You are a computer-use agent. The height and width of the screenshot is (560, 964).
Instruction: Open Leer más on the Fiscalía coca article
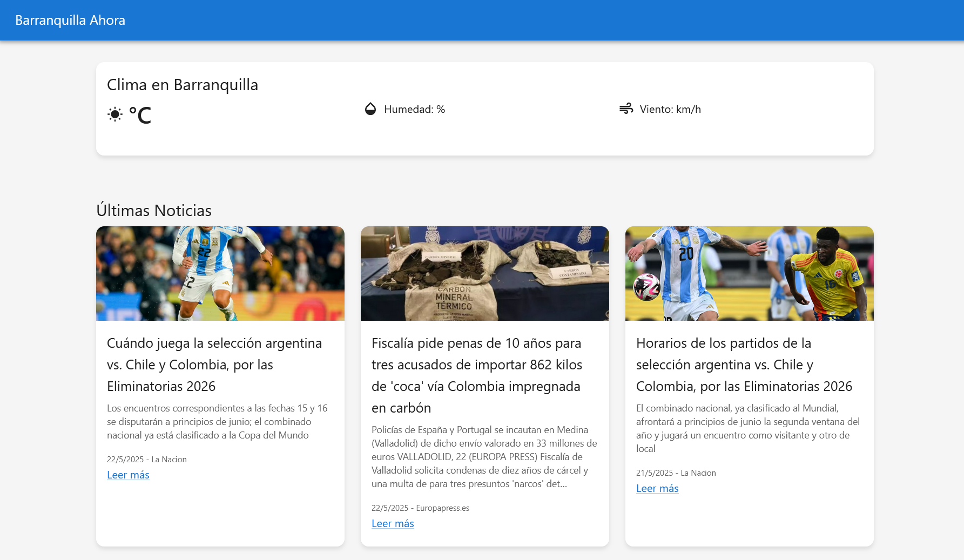point(393,523)
